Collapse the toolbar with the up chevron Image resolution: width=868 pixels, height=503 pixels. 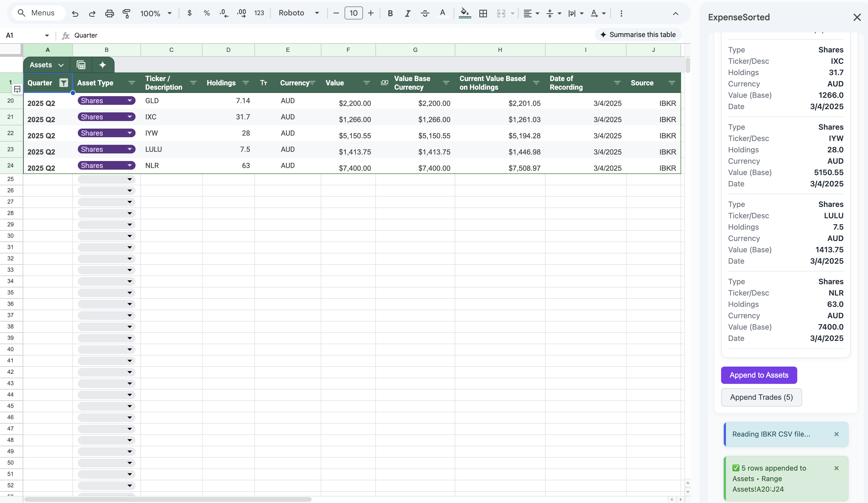(x=675, y=14)
